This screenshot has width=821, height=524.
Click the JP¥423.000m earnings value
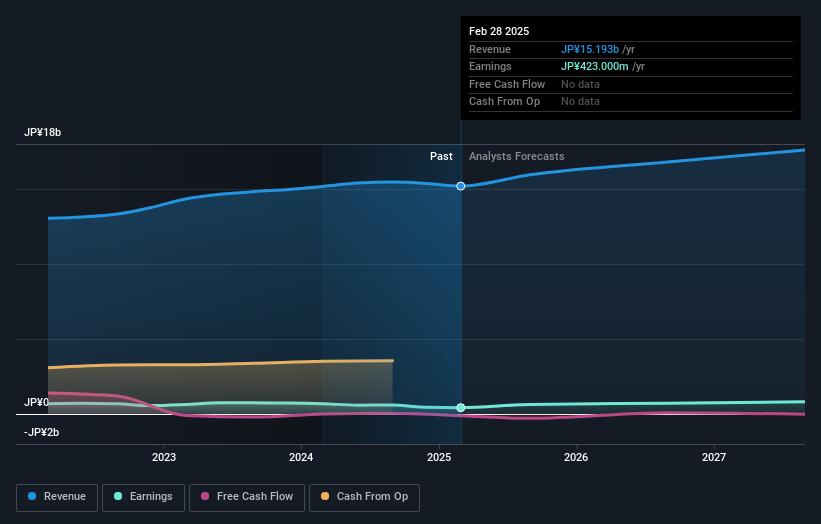(595, 66)
